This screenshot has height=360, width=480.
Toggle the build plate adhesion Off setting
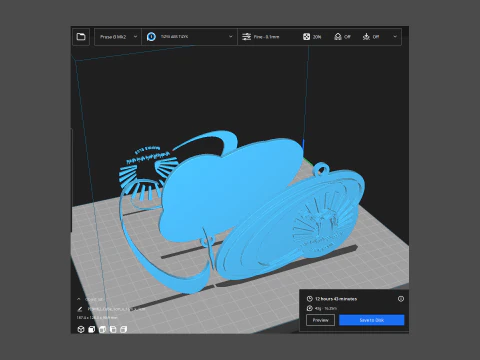point(371,37)
